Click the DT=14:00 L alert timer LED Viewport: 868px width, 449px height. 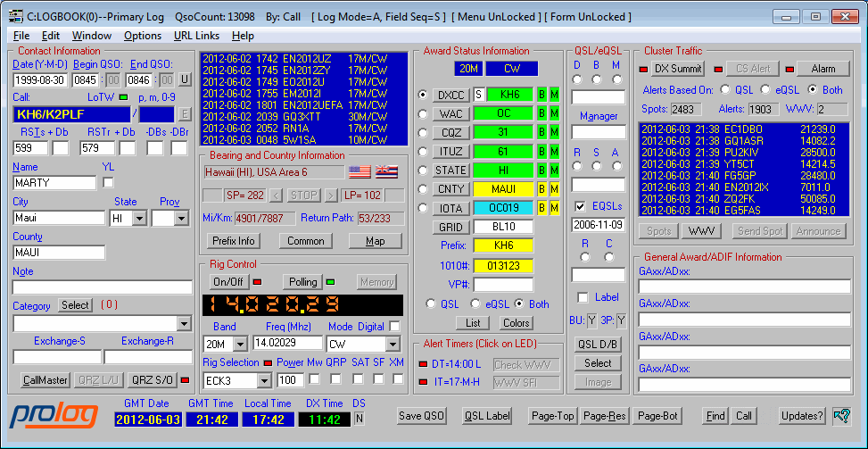[x=423, y=365]
